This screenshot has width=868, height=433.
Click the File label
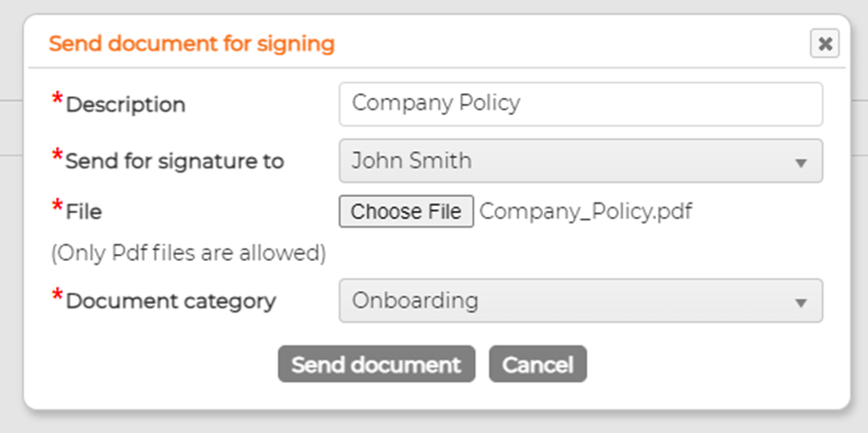pyautogui.click(x=84, y=211)
